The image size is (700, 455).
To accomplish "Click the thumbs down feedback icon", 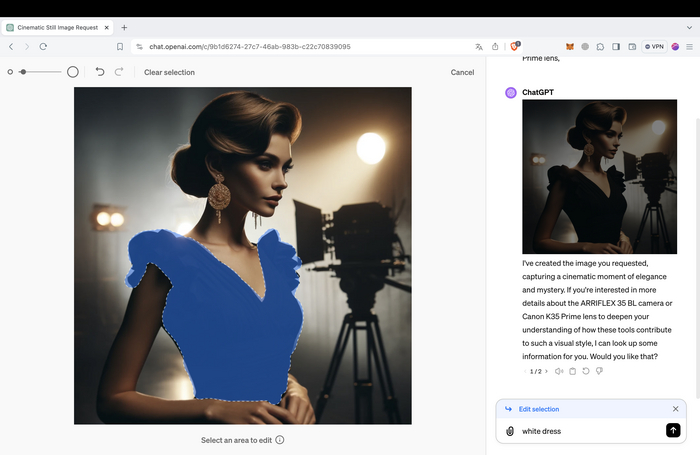I will click(x=598, y=371).
